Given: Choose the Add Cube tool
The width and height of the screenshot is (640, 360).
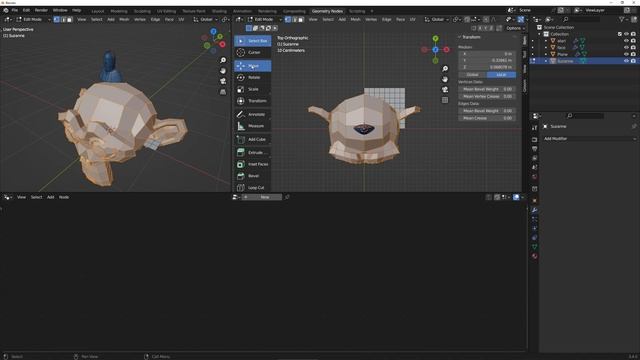Looking at the screenshot, I should pos(253,139).
